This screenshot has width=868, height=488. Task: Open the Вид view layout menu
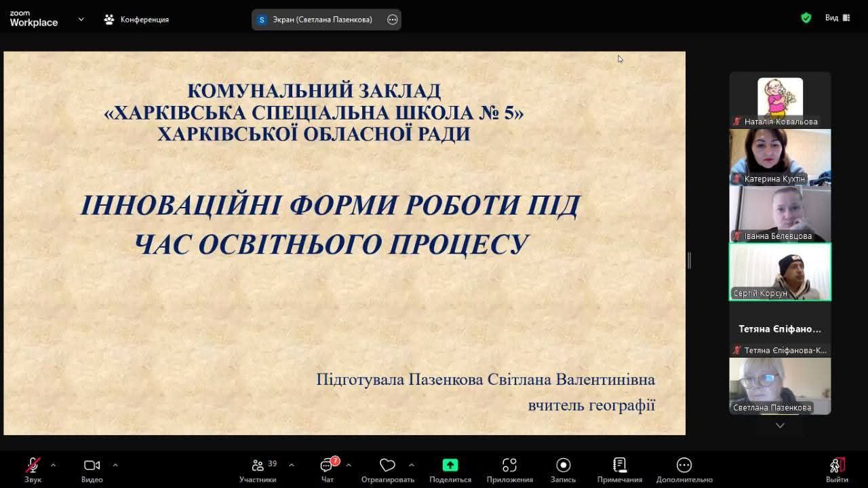pyautogui.click(x=837, y=18)
